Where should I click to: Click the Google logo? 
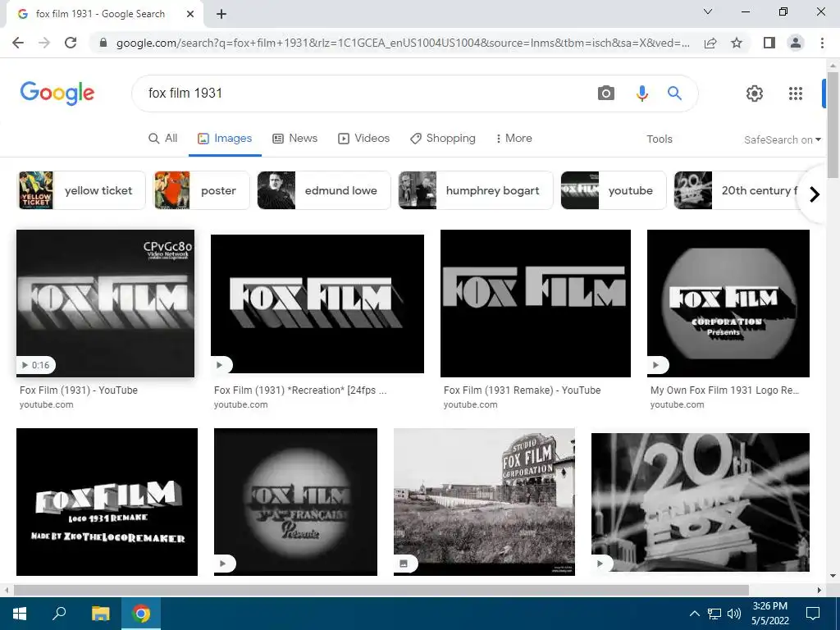click(x=57, y=94)
